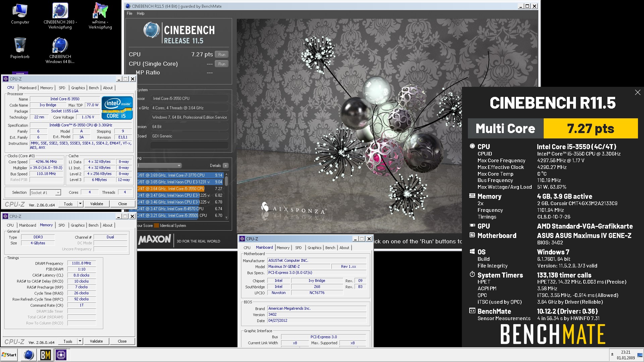644x362 pixels.
Task: Click the Start button
Action: [9, 355]
